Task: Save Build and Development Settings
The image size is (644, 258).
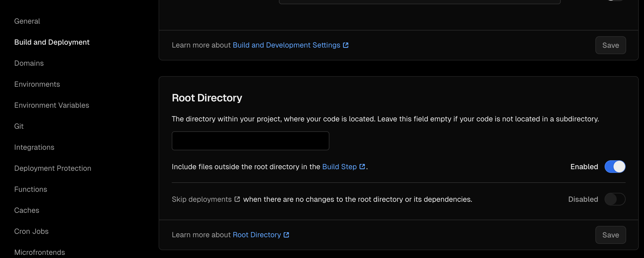Action: click(x=610, y=45)
